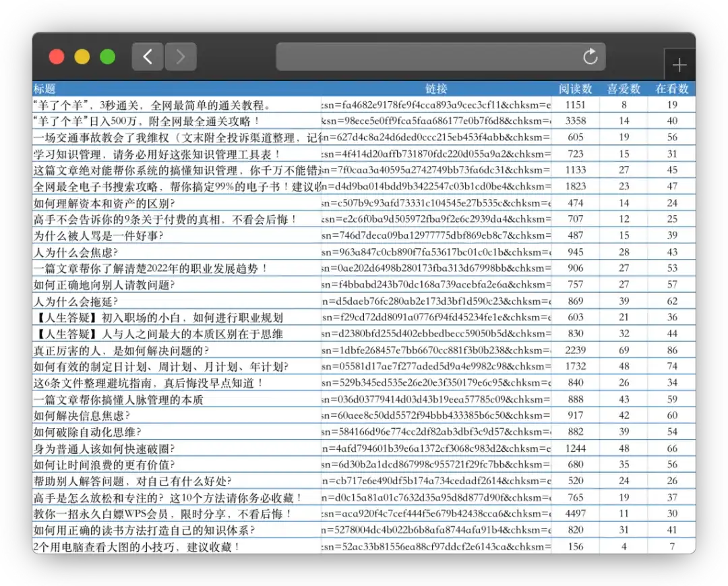This screenshot has height=586, width=728.
Task: Select title 2个用电脑查看大图的小技巧
Action: (x=136, y=547)
